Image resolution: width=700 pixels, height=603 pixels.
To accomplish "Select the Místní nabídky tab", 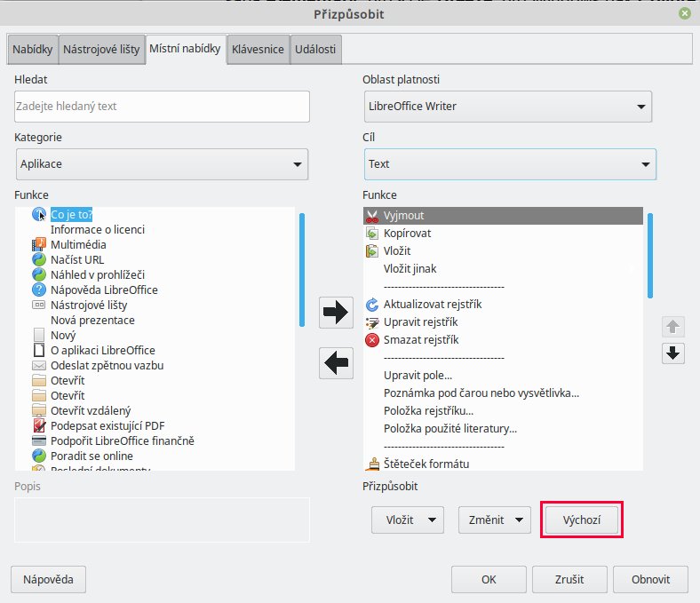I will coord(186,49).
